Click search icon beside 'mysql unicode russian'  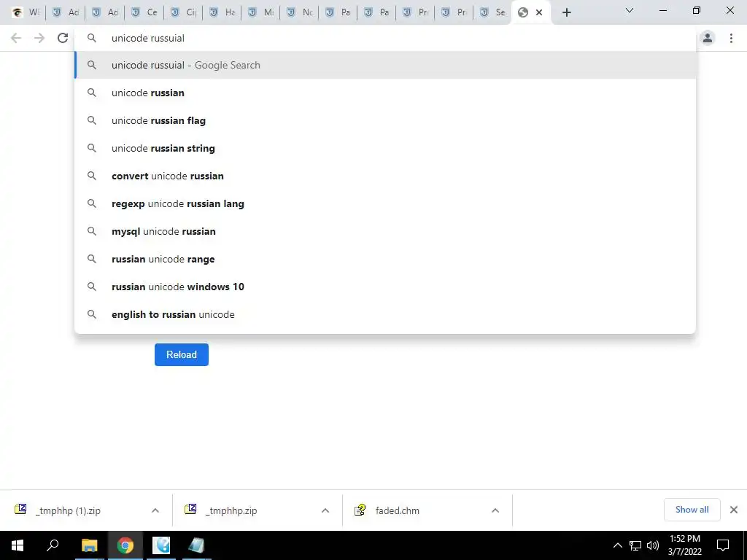click(92, 231)
